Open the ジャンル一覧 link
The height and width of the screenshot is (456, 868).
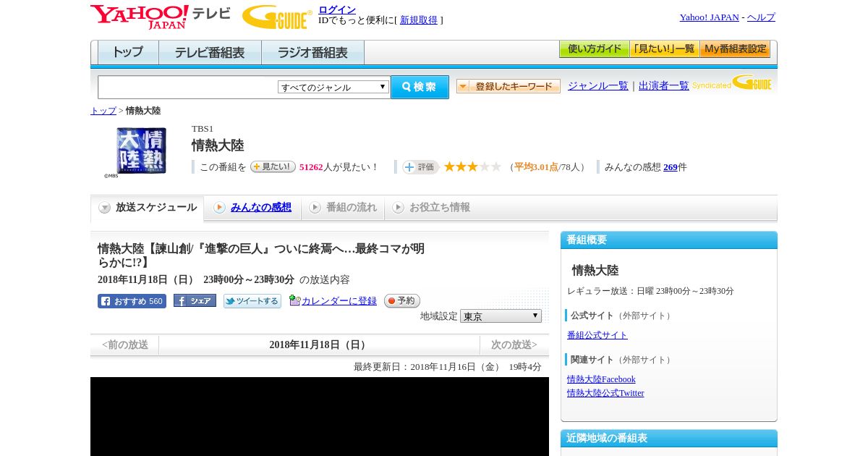coord(598,85)
